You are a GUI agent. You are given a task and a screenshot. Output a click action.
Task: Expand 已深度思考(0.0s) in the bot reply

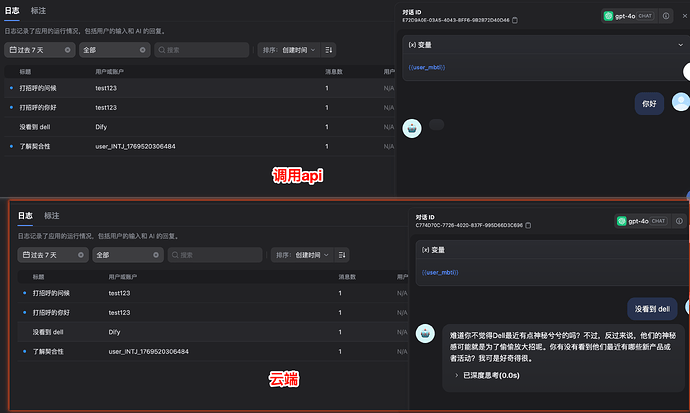click(x=487, y=375)
